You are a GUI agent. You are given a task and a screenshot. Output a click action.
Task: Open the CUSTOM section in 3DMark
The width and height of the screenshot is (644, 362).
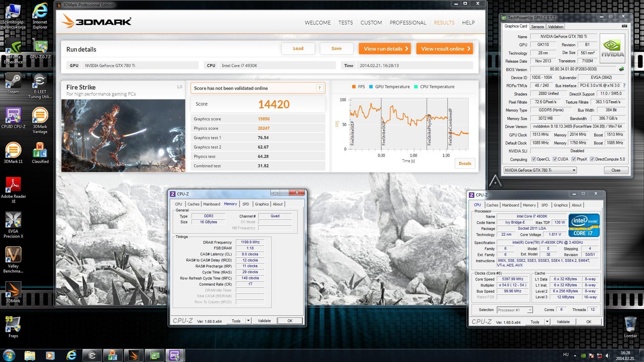[x=371, y=23]
